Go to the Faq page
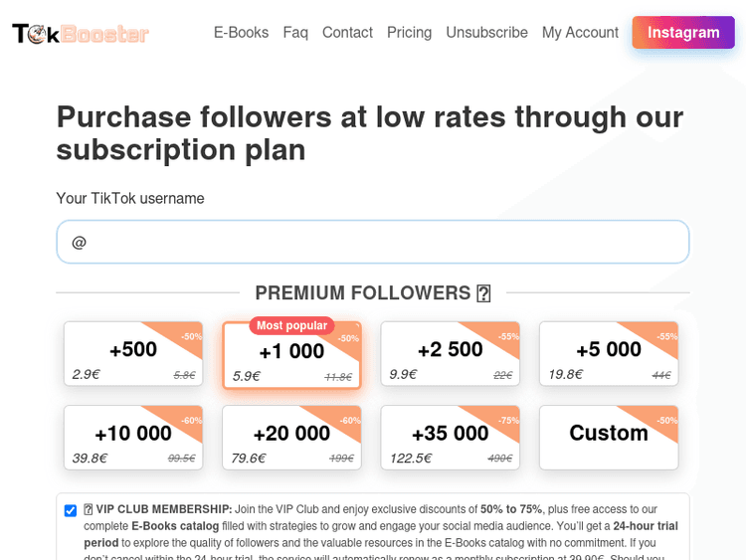Image resolution: width=746 pixels, height=560 pixels. (x=295, y=33)
